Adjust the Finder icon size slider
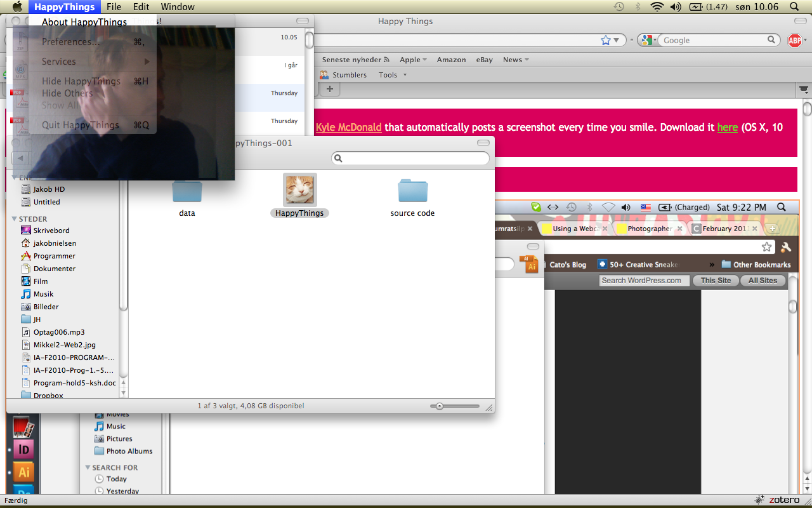 pyautogui.click(x=439, y=406)
